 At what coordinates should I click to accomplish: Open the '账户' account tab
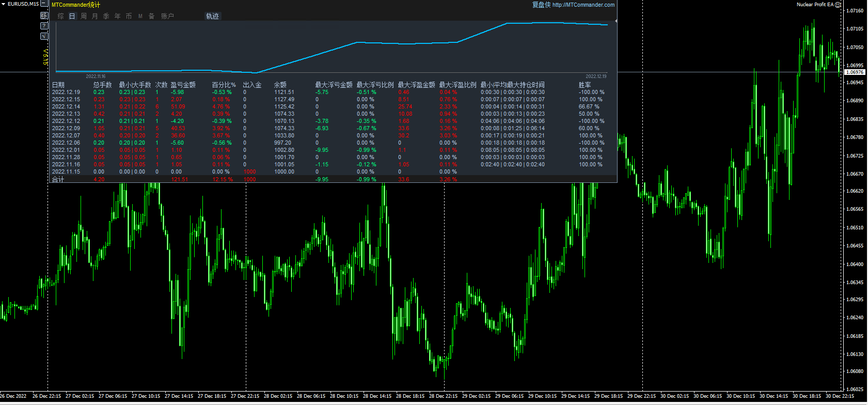tap(167, 17)
